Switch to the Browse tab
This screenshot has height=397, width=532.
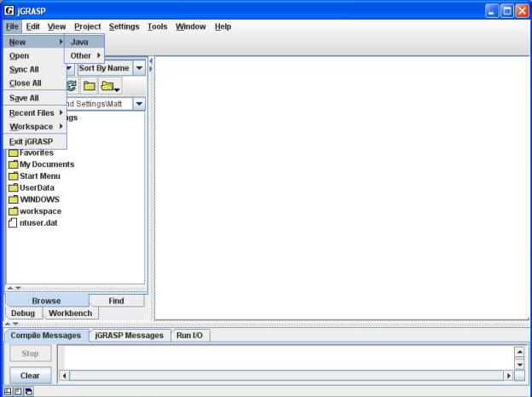pos(47,301)
